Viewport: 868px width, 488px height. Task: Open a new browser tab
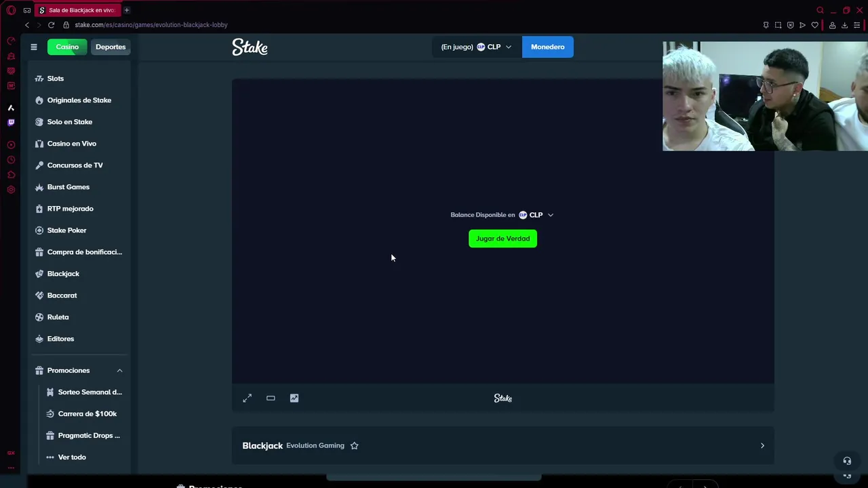point(127,10)
